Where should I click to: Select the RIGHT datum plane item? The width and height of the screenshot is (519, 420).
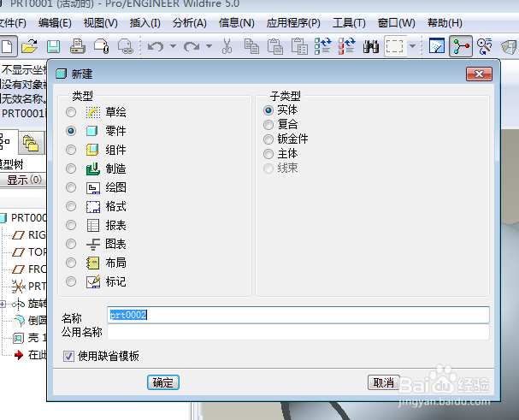click(x=29, y=235)
